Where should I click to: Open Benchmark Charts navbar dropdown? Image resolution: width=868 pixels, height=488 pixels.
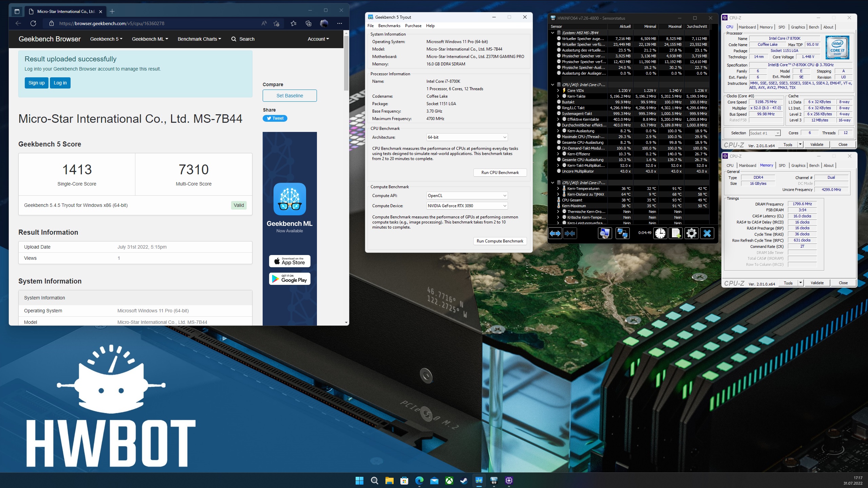199,39
